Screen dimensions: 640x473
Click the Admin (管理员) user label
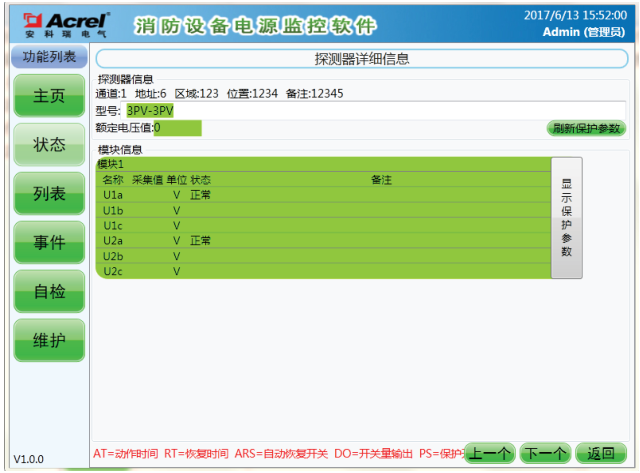[584, 32]
